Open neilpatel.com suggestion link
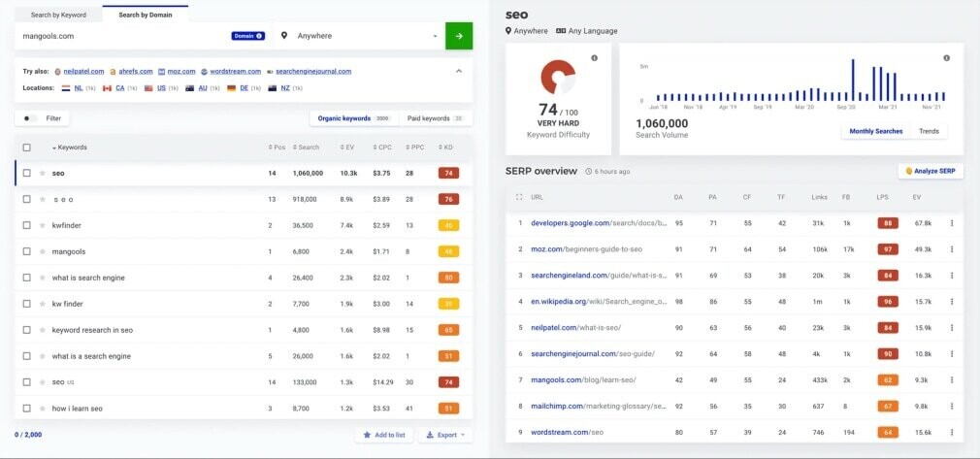 click(x=83, y=71)
